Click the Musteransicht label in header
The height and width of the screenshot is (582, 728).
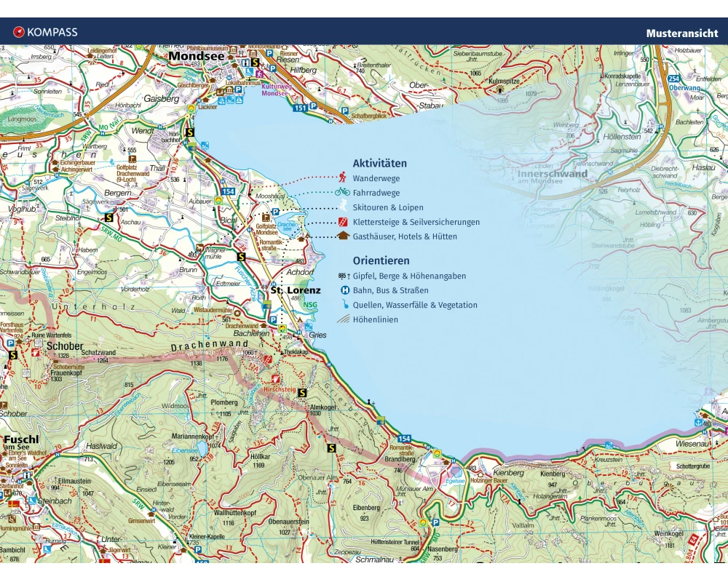(x=681, y=33)
